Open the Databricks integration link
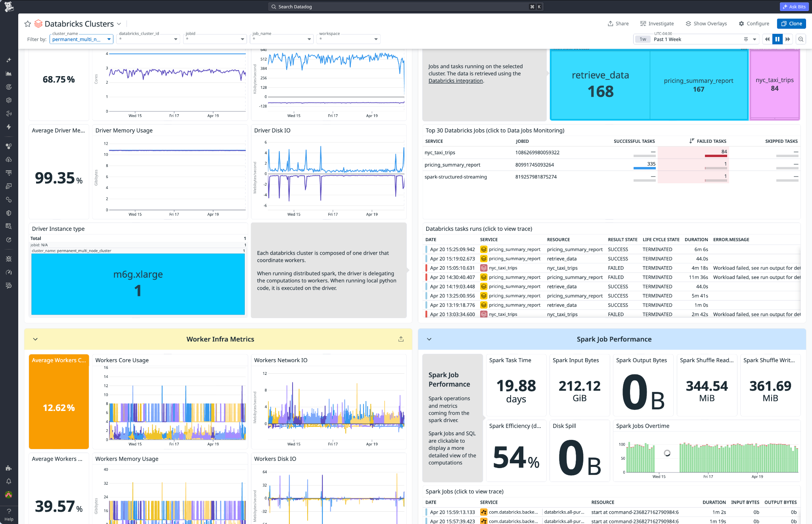The height and width of the screenshot is (524, 812). point(456,81)
